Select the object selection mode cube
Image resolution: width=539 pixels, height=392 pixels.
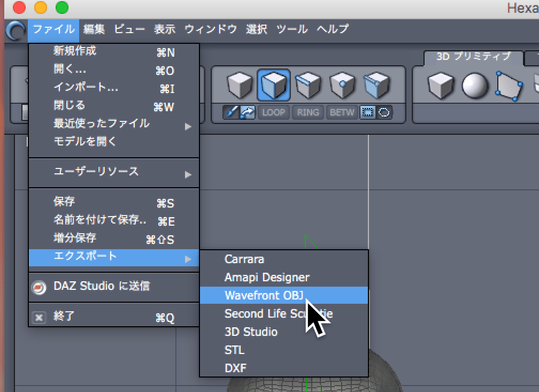tap(240, 84)
